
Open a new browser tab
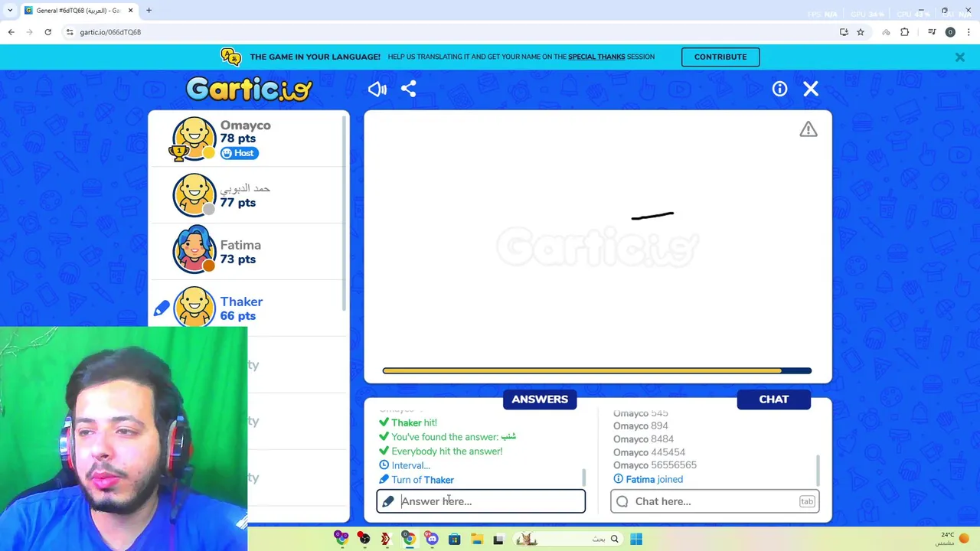point(149,11)
